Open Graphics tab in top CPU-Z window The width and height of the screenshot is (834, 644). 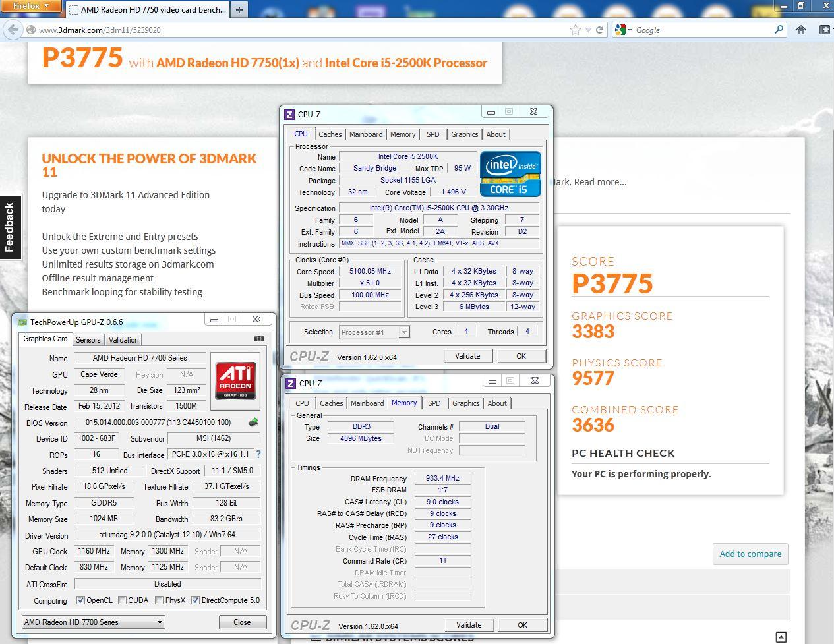click(465, 134)
